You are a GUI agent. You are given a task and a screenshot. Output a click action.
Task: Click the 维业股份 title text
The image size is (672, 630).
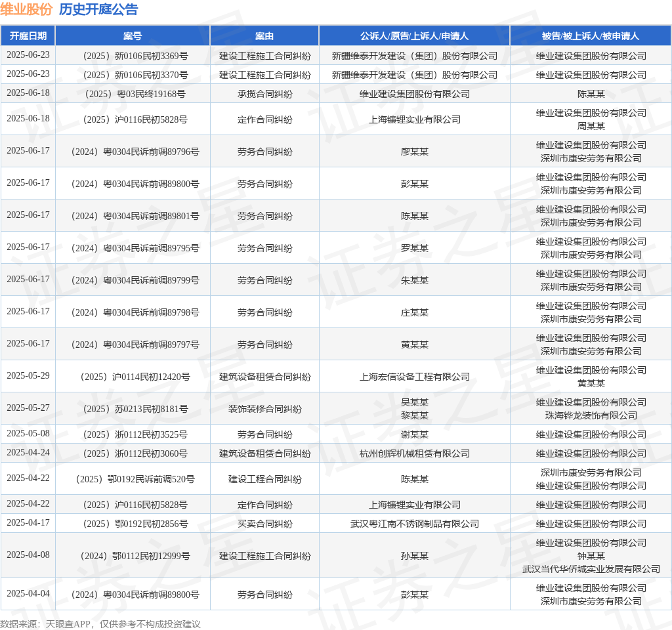click(26, 9)
